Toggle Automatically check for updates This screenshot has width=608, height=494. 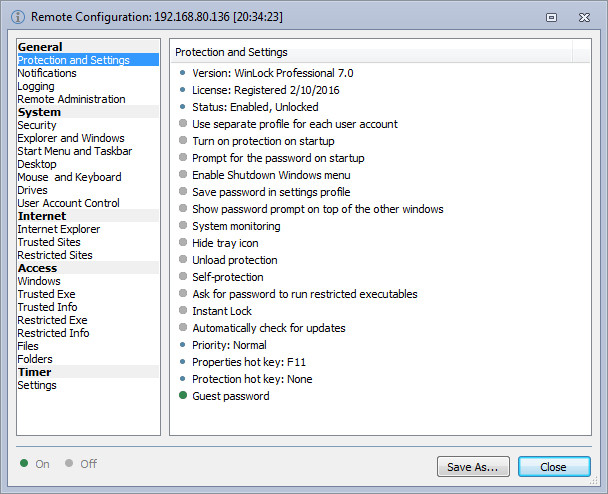click(x=269, y=328)
